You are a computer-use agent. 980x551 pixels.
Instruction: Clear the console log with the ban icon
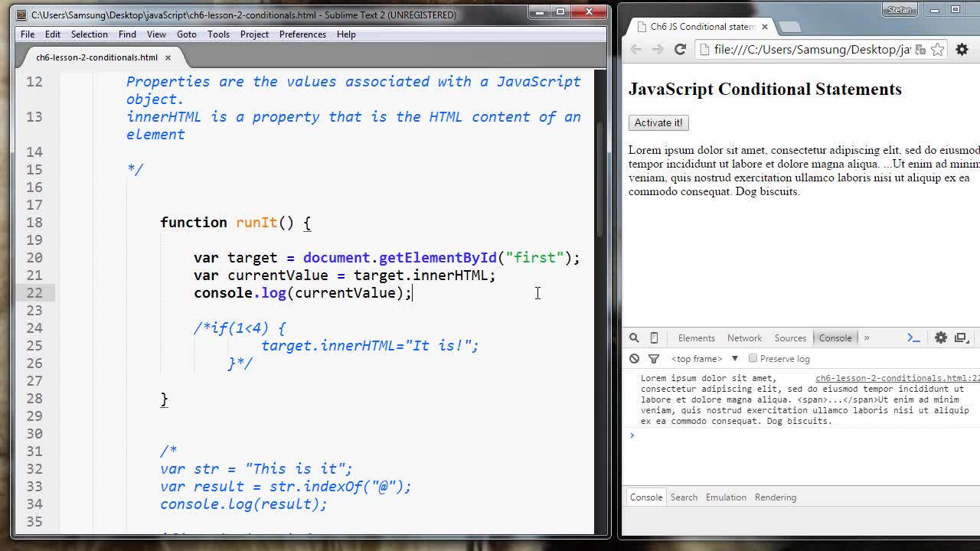tap(634, 358)
